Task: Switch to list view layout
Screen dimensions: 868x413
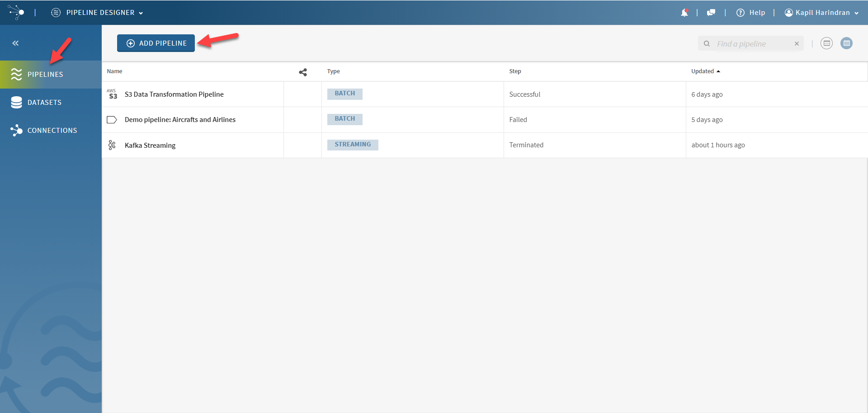Action: (847, 43)
